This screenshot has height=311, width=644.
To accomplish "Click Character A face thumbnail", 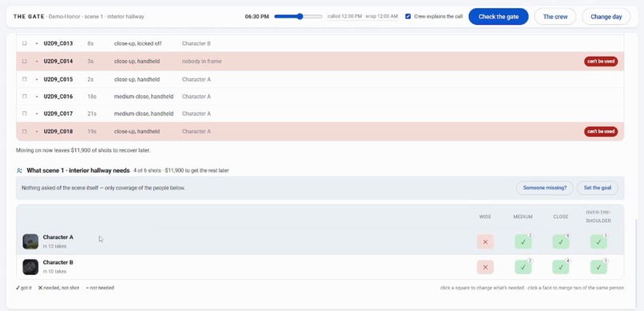I will coord(30,241).
